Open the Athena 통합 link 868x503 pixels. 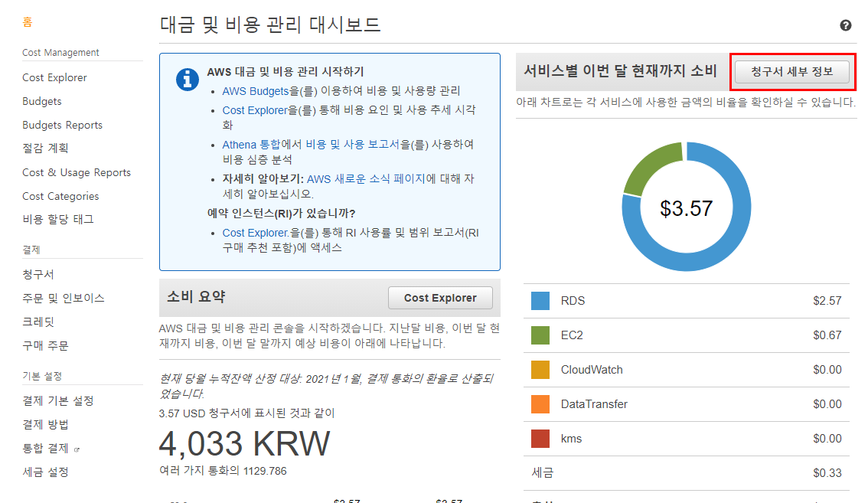coord(251,145)
